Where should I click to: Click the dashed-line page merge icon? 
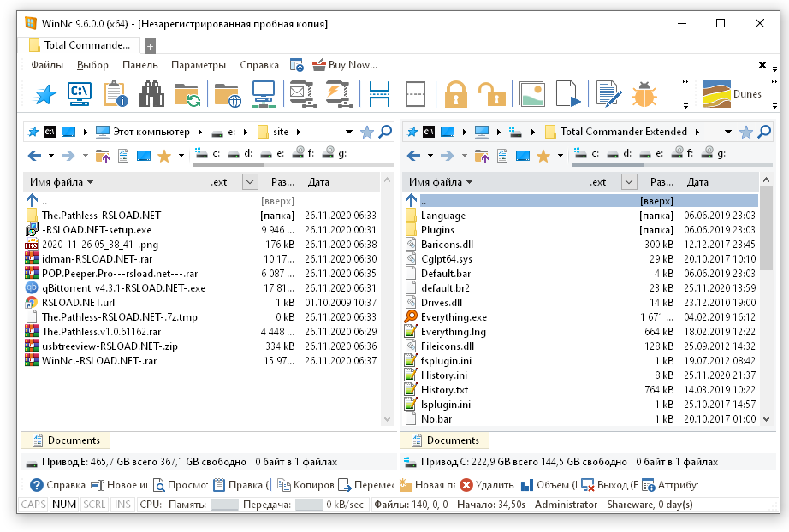pos(415,94)
